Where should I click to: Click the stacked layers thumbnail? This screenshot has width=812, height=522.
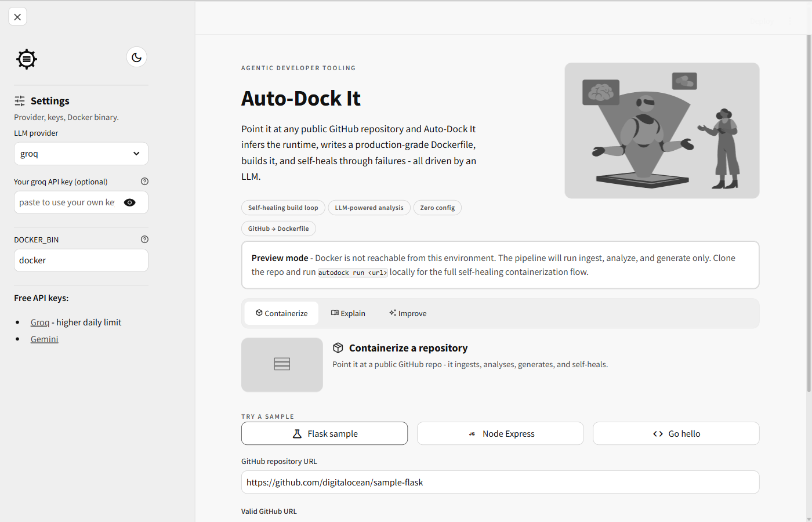pos(282,365)
